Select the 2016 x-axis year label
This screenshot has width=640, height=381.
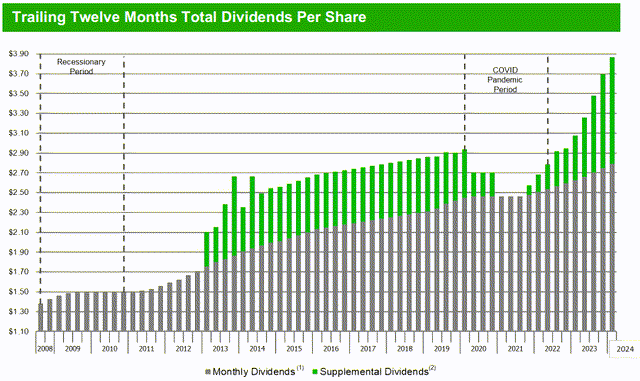[331, 349]
